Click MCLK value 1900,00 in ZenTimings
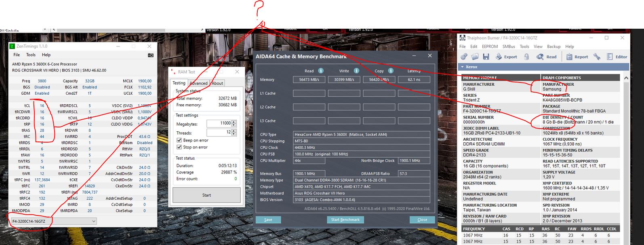 coord(145,81)
